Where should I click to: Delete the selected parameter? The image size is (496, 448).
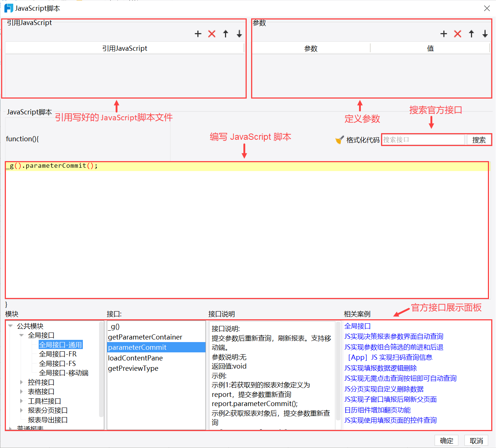(x=458, y=34)
